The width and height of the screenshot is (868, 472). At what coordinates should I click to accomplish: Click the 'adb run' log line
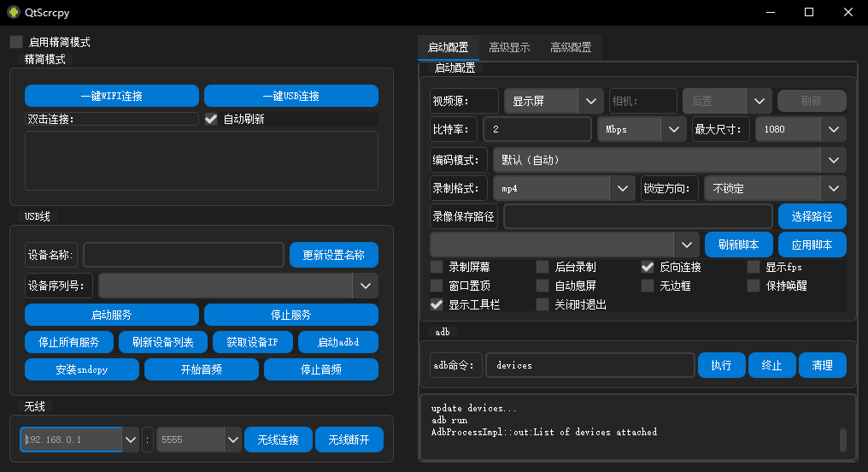tap(449, 421)
